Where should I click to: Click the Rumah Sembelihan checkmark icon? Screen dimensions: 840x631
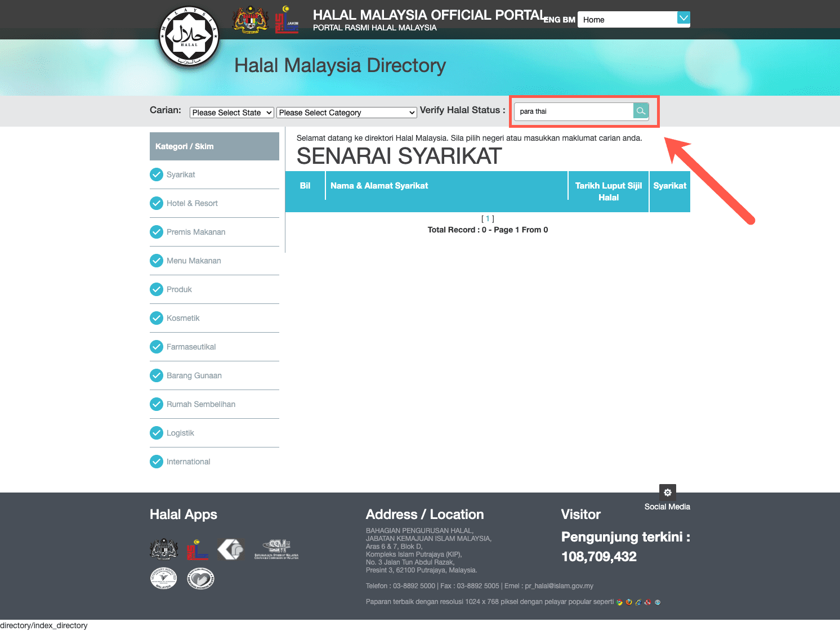[157, 404]
